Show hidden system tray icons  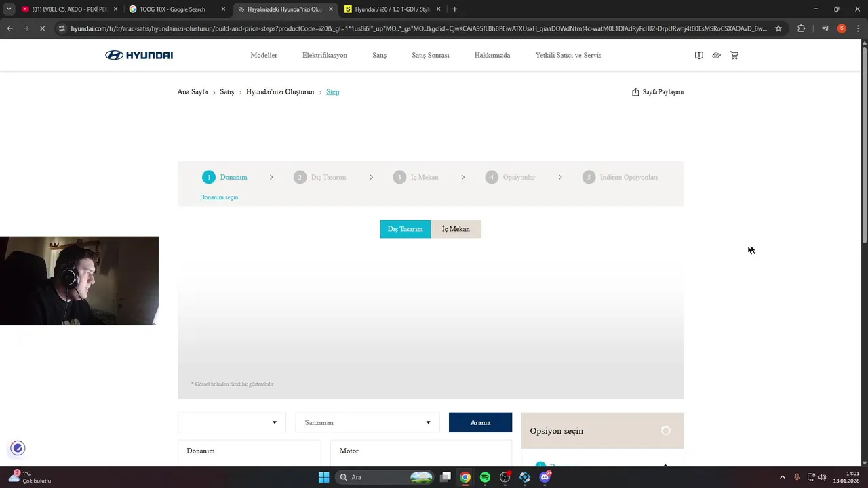(782, 477)
